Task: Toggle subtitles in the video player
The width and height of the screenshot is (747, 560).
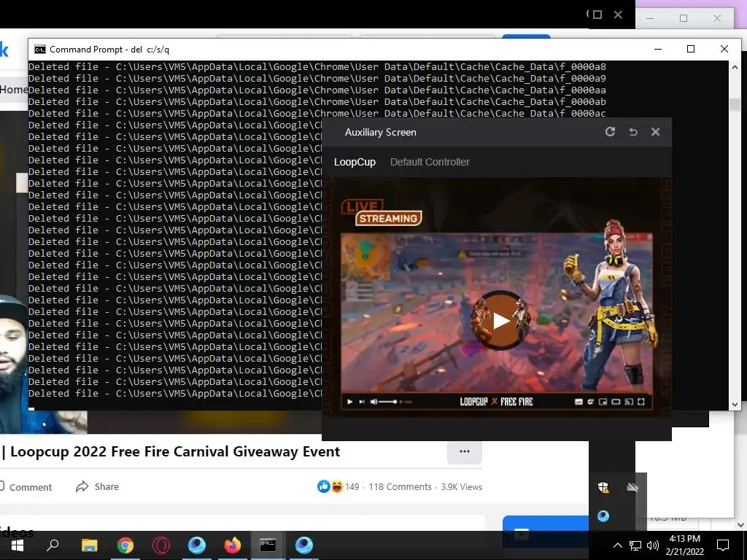Action: (x=578, y=402)
